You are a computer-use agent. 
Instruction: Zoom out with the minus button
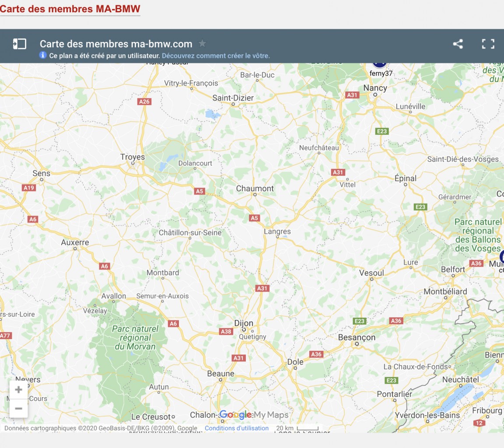click(x=19, y=409)
